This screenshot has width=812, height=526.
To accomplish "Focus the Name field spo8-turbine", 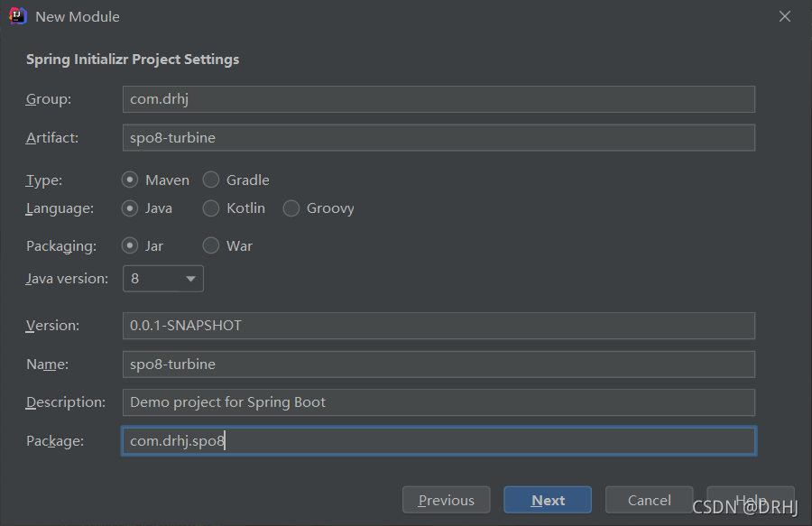I will click(x=438, y=365).
